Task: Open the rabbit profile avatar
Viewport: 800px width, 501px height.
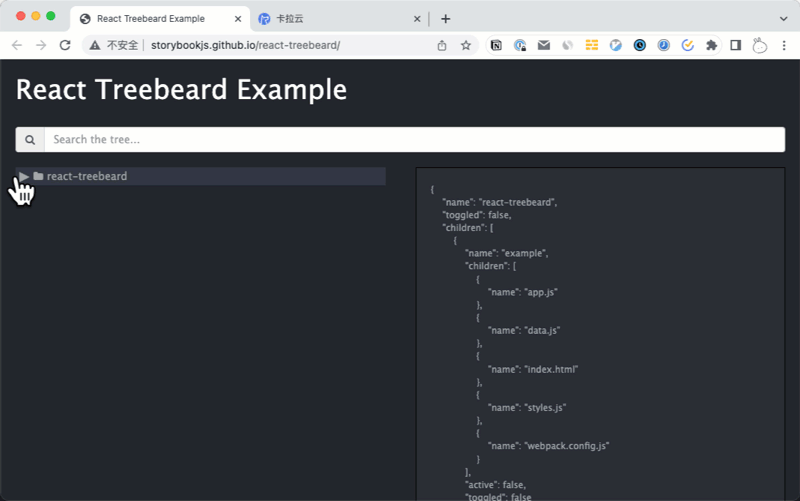Action: (x=760, y=45)
